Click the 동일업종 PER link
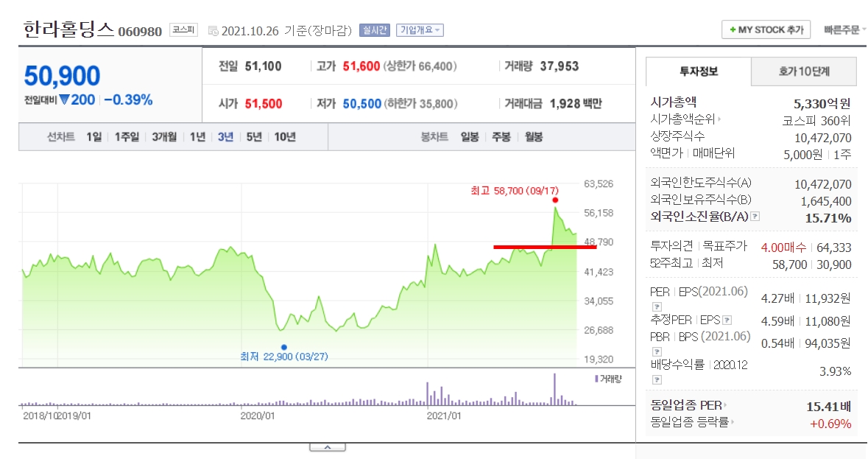This screenshot has width=868, height=459. click(x=686, y=405)
